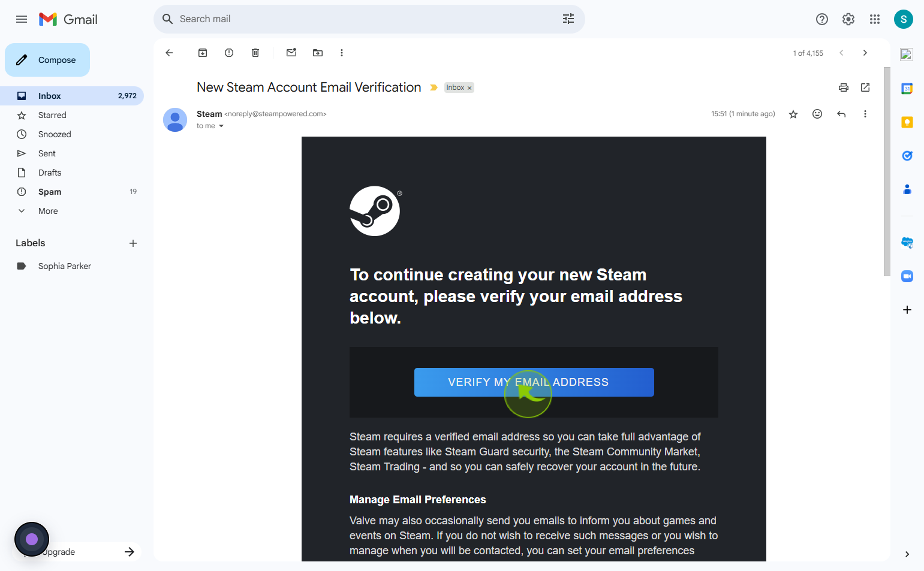Click the sender profile avatar
The width and height of the screenshot is (924, 571).
(x=175, y=120)
